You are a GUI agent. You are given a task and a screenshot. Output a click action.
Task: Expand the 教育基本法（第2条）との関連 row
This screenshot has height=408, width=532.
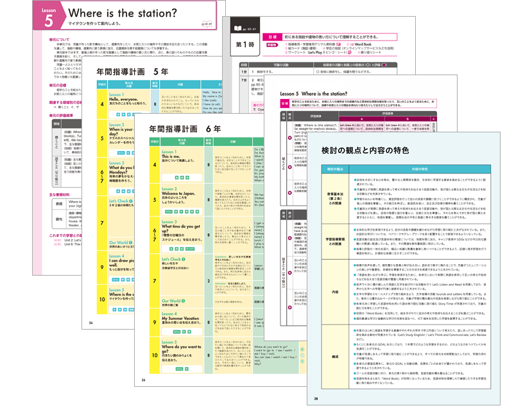click(x=333, y=198)
